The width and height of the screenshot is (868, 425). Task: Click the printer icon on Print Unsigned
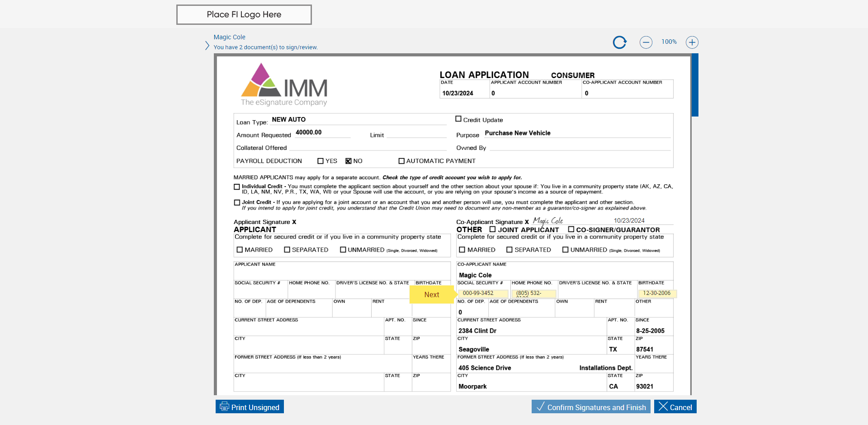click(224, 406)
